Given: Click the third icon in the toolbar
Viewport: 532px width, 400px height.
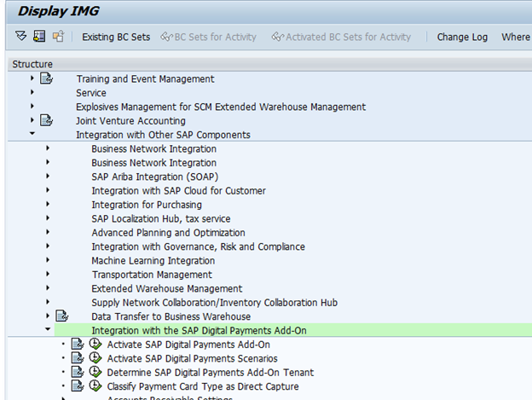Looking at the screenshot, I should point(57,37).
